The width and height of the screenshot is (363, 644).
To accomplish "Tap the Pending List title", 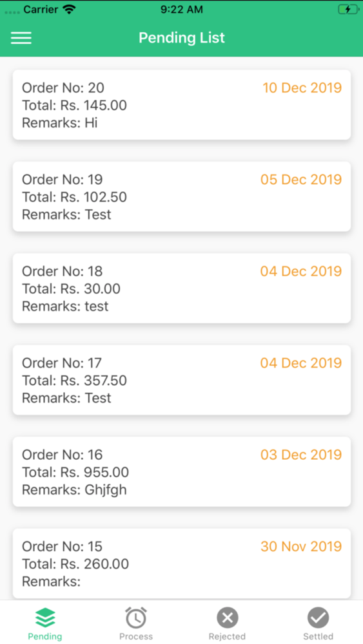I will (182, 38).
